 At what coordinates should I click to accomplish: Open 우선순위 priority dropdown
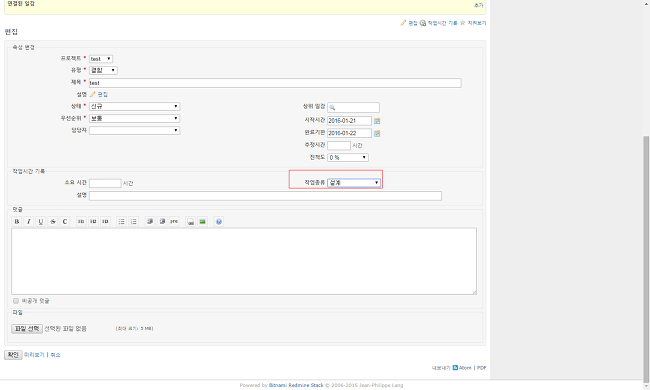tap(134, 119)
